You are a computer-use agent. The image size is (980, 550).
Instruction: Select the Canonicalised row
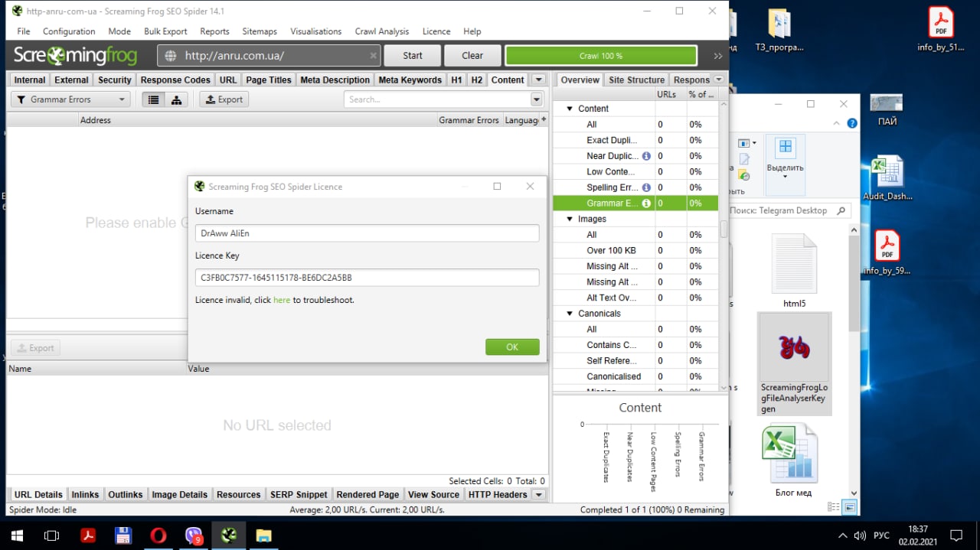(x=635, y=376)
